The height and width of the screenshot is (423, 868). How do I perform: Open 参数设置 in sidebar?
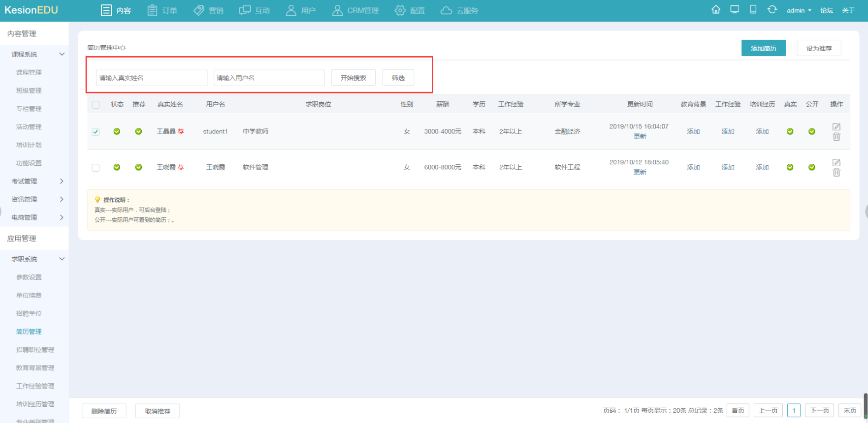click(x=29, y=277)
